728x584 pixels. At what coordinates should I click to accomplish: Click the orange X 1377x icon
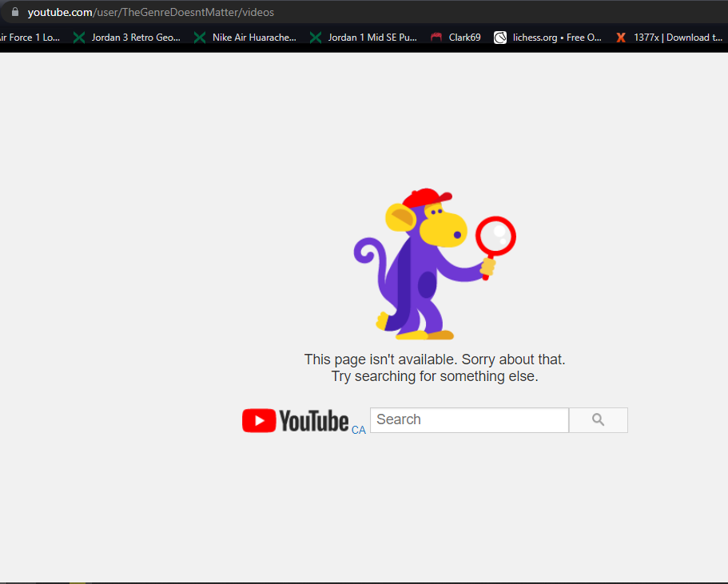(621, 38)
